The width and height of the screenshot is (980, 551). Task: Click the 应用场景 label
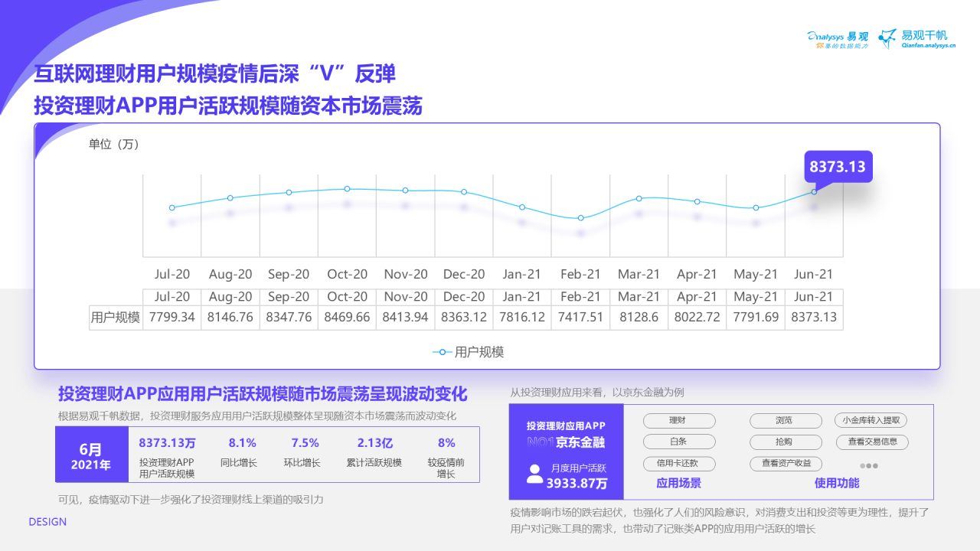(x=679, y=484)
